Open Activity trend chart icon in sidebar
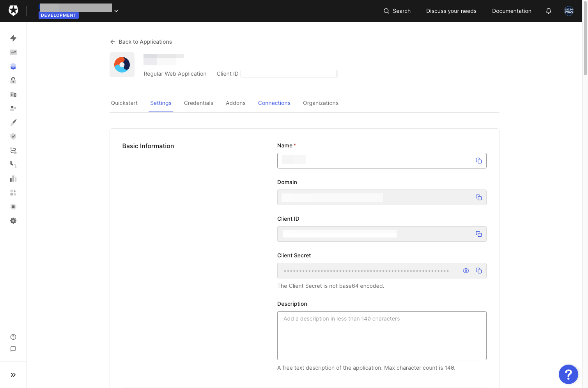 13,52
